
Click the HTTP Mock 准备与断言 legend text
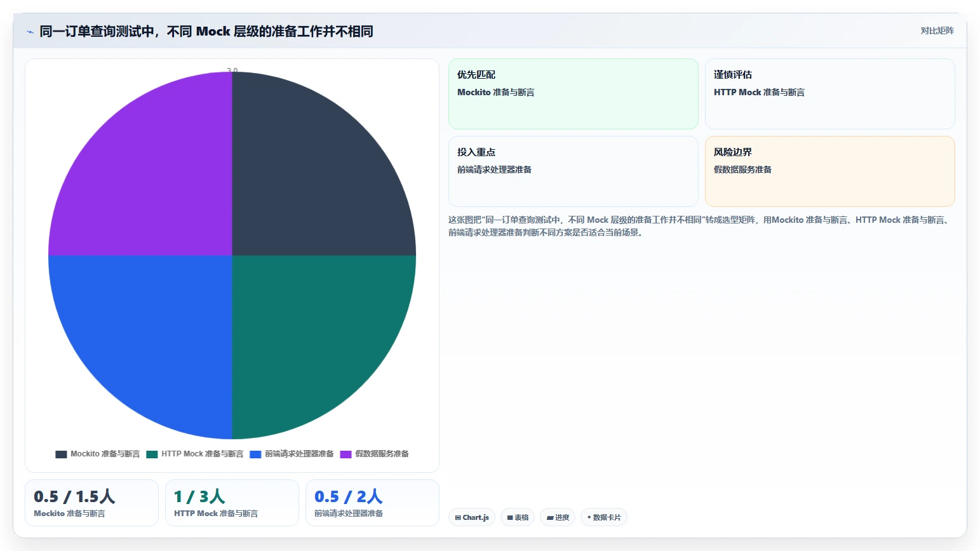(x=203, y=454)
